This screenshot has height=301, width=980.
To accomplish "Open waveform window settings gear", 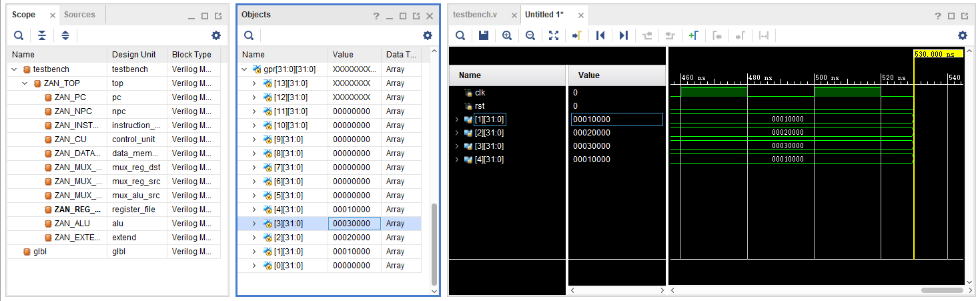I will [x=962, y=35].
